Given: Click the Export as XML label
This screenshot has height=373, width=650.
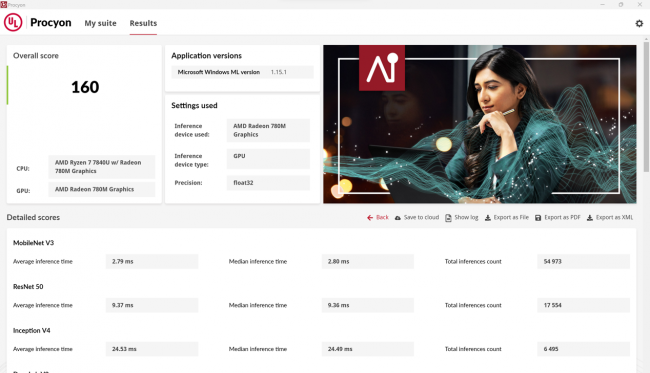Looking at the screenshot, I should [614, 217].
